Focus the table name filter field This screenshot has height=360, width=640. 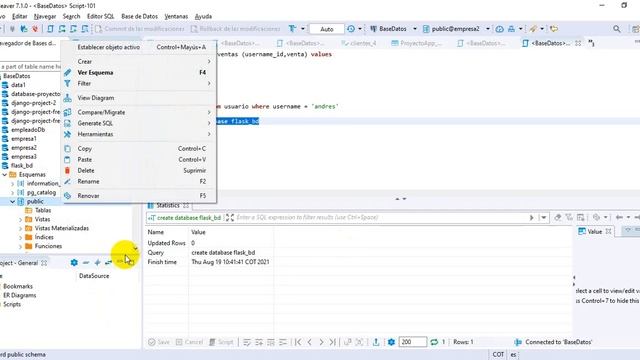(x=31, y=67)
